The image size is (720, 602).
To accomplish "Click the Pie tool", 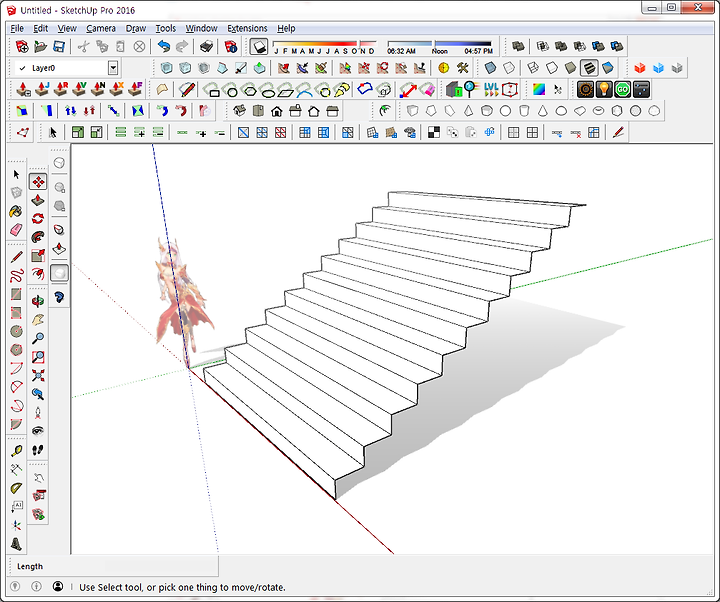I will coord(16,424).
